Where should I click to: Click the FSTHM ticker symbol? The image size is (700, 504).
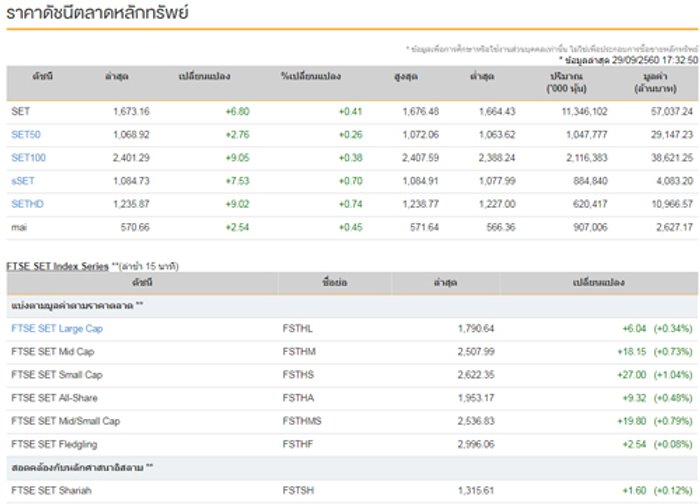pyautogui.click(x=299, y=352)
